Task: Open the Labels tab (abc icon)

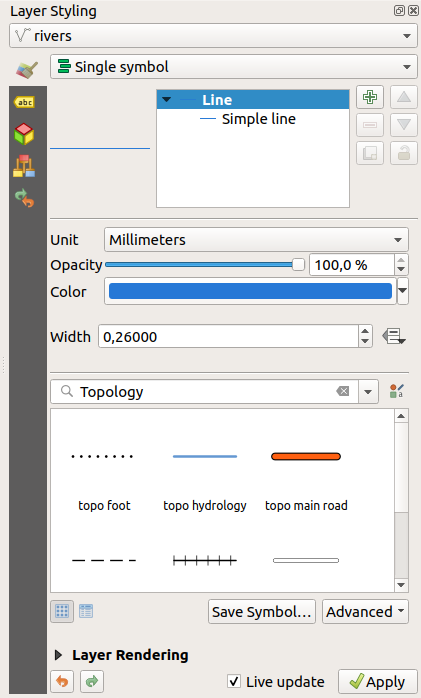Action: tap(24, 102)
